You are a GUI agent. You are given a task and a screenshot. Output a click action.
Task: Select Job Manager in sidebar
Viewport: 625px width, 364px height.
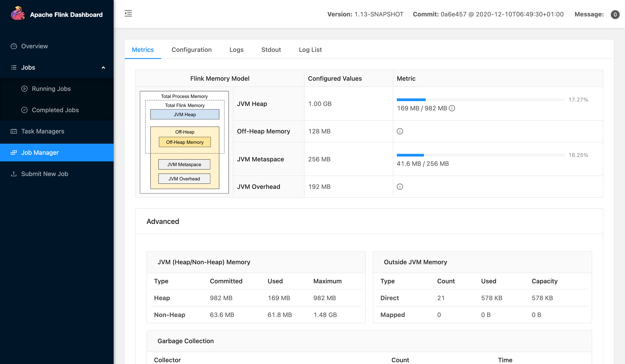tap(40, 153)
